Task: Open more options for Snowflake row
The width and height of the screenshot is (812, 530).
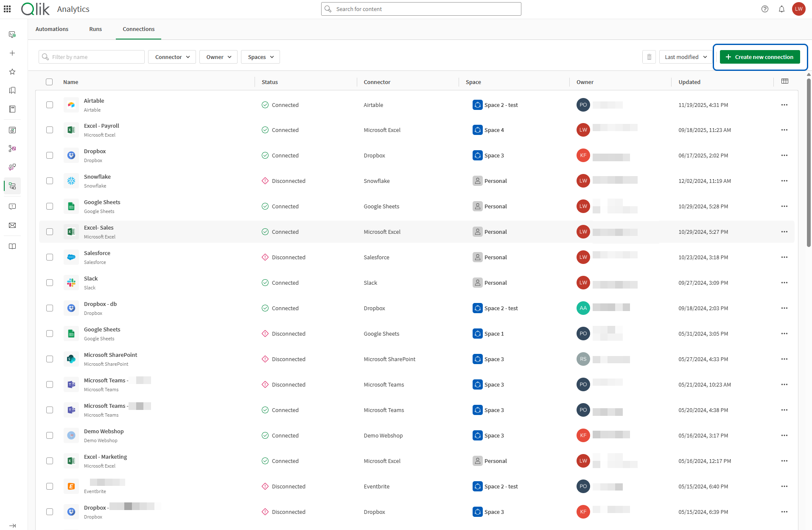Action: 784,181
